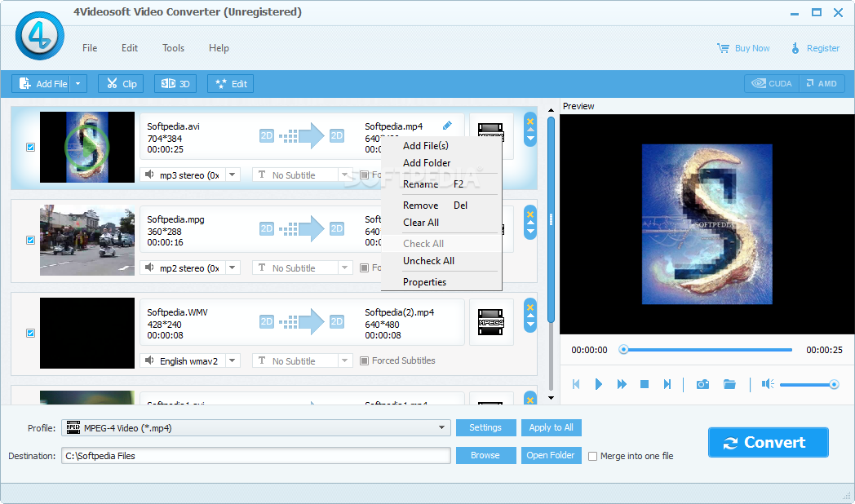Move Softpedia.mpg up in the list

[x=530, y=223]
